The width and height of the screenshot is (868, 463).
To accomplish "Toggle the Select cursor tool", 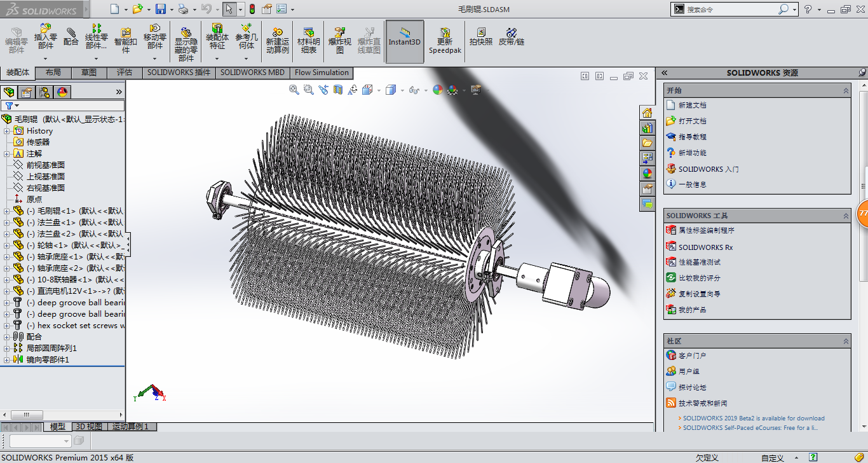I will [229, 9].
